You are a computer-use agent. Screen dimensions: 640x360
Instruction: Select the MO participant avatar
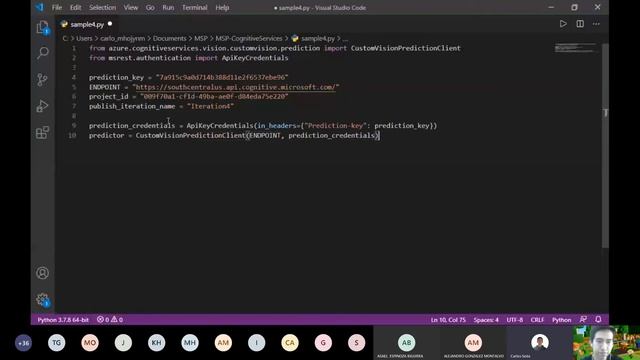pos(90,343)
